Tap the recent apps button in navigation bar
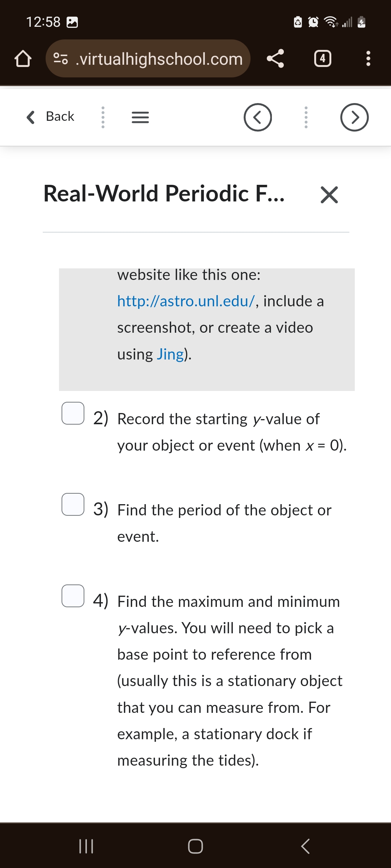391x868 pixels. point(86,846)
